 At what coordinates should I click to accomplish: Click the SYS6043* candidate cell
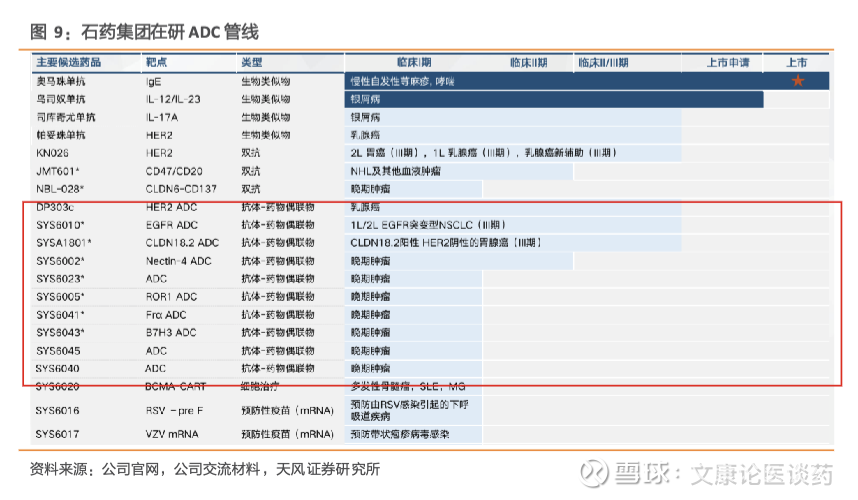coord(60,333)
